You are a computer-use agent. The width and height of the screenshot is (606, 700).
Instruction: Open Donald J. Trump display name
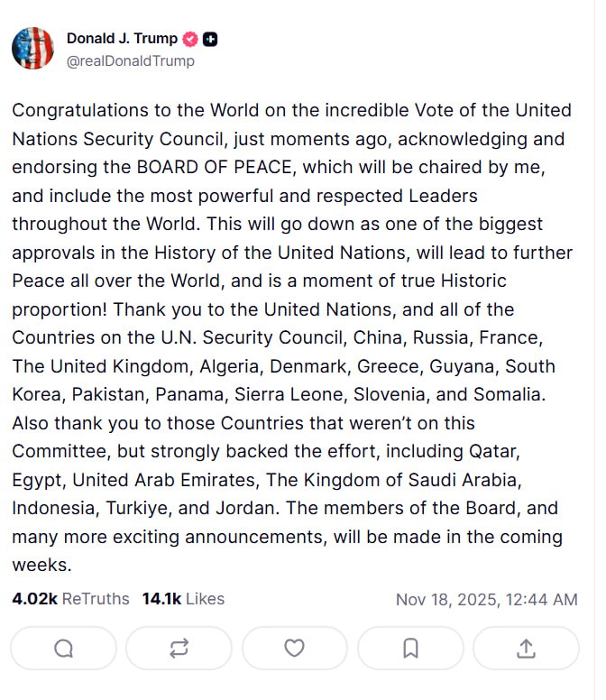coord(122,39)
